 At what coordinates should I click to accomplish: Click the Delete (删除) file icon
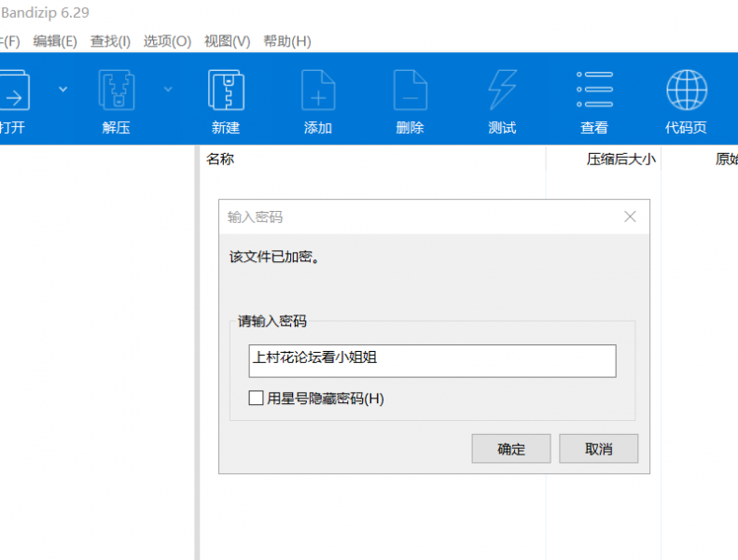(x=410, y=91)
